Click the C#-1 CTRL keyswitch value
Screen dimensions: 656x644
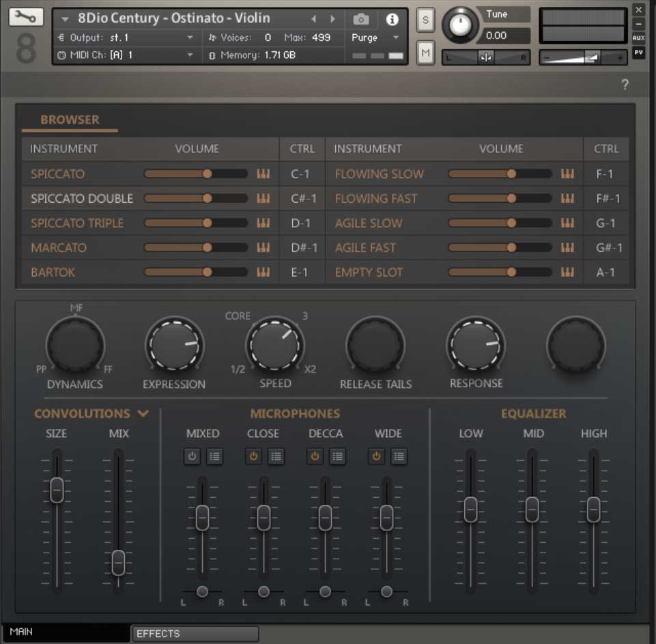[303, 198]
